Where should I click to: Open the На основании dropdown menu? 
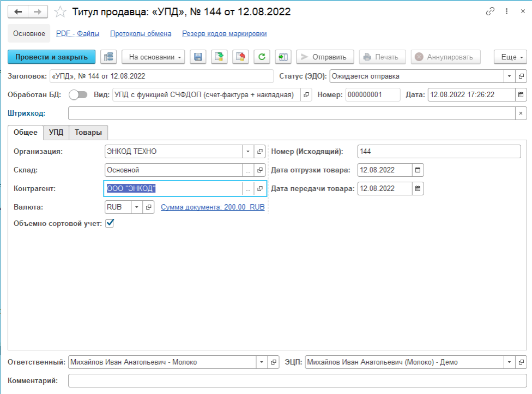(x=153, y=57)
